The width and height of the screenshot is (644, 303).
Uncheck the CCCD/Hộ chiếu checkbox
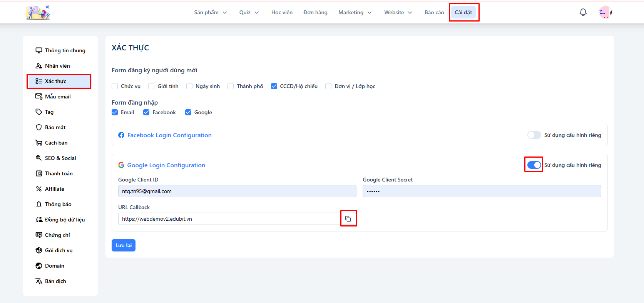point(274,86)
